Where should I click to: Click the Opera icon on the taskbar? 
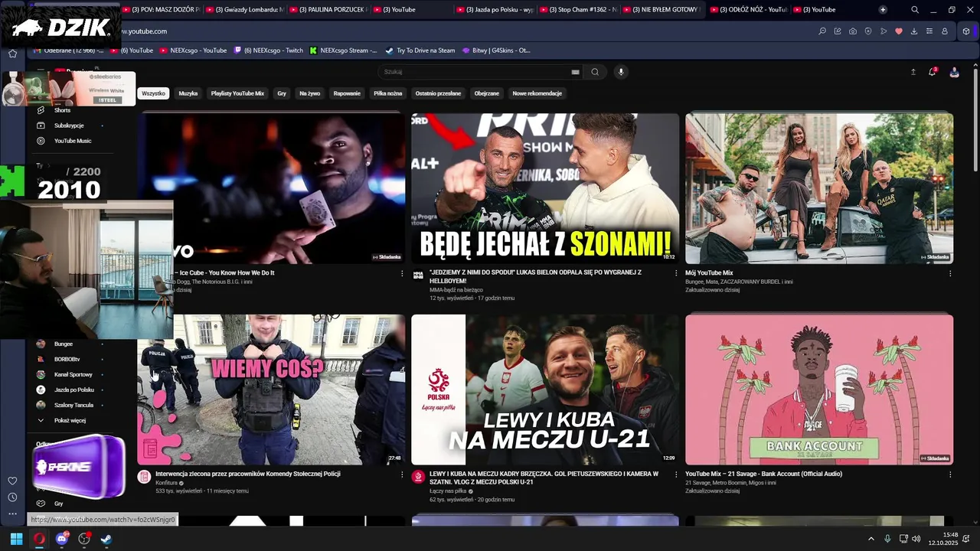tap(39, 539)
